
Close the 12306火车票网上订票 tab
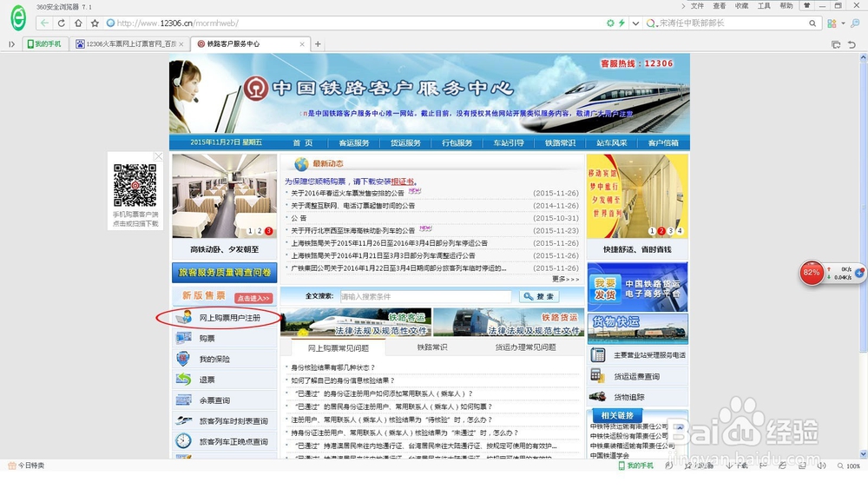click(181, 43)
